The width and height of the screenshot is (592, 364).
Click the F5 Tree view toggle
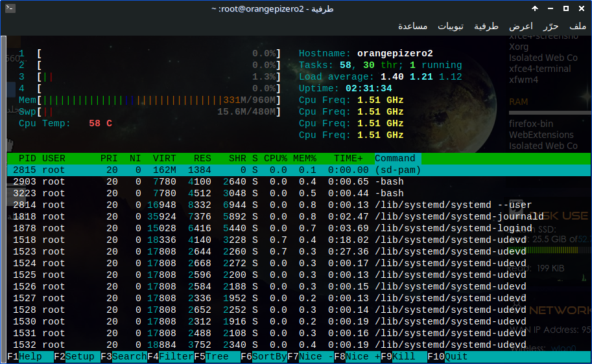click(x=217, y=357)
